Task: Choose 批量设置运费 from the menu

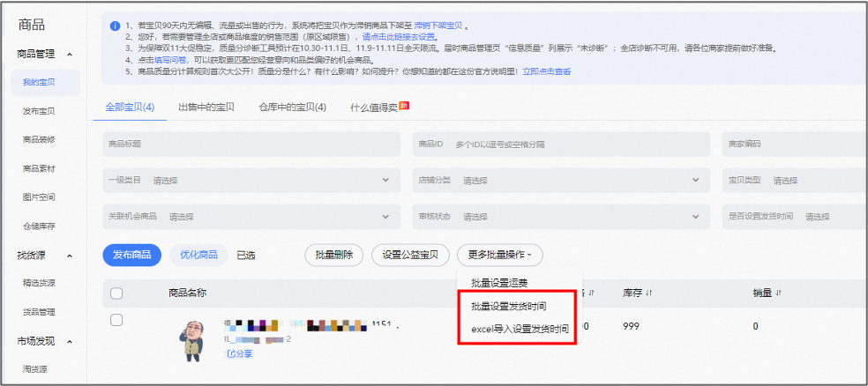Action: (x=499, y=283)
